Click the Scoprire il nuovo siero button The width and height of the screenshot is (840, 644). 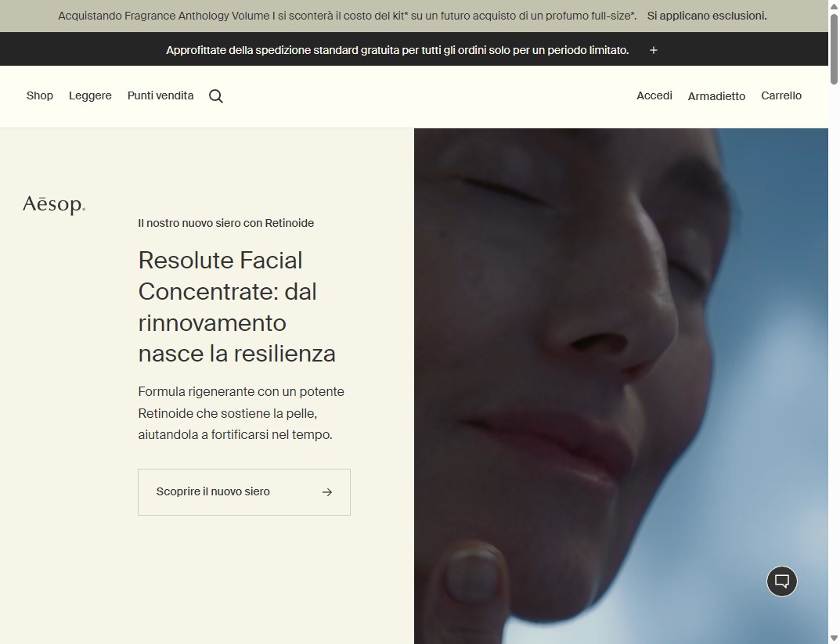243,491
